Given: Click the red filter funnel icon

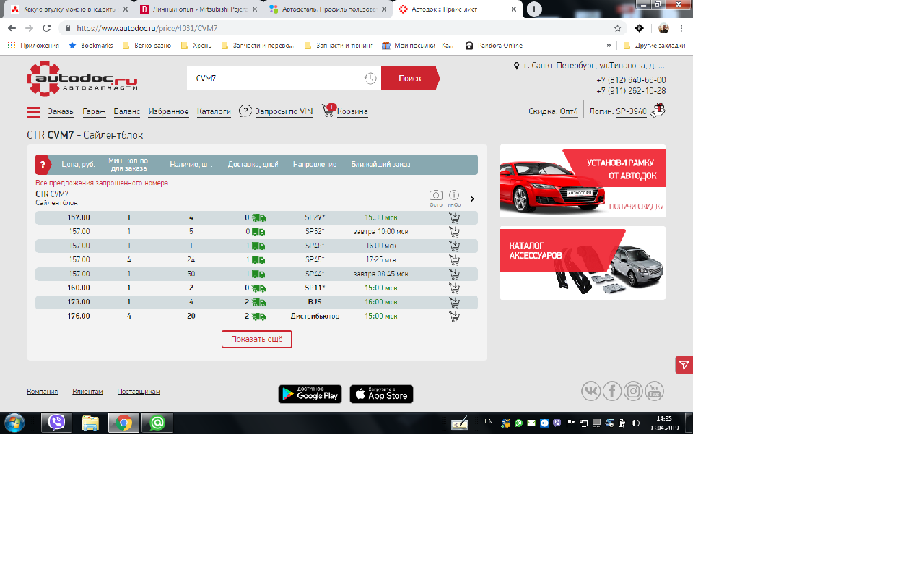Looking at the screenshot, I should click(684, 365).
